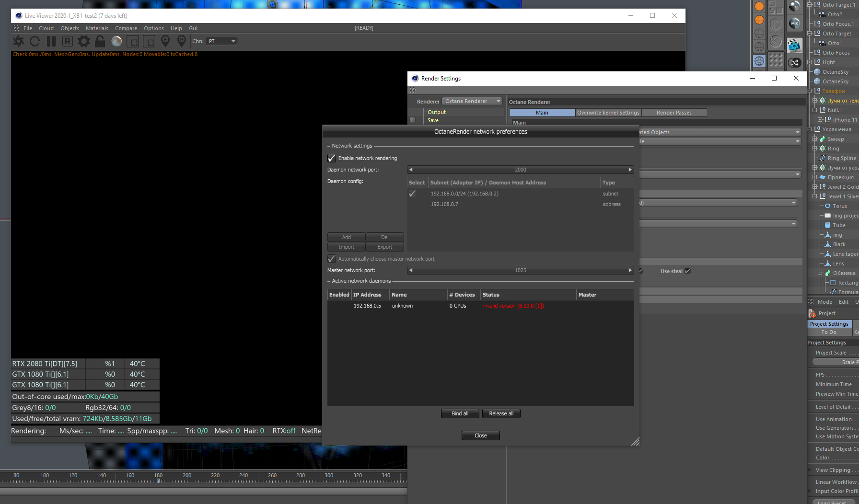
Task: Toggle select checkmark for 192.168.0.0/24 subnet
Action: (x=412, y=194)
